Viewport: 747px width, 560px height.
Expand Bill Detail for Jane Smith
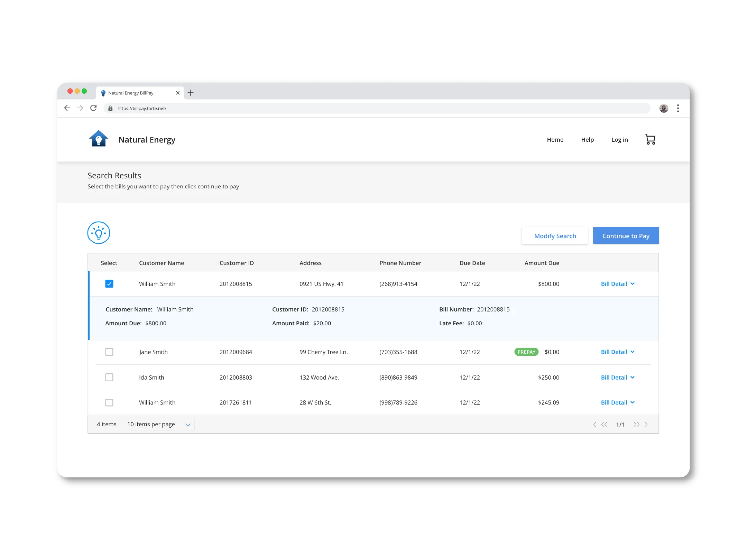pos(618,352)
